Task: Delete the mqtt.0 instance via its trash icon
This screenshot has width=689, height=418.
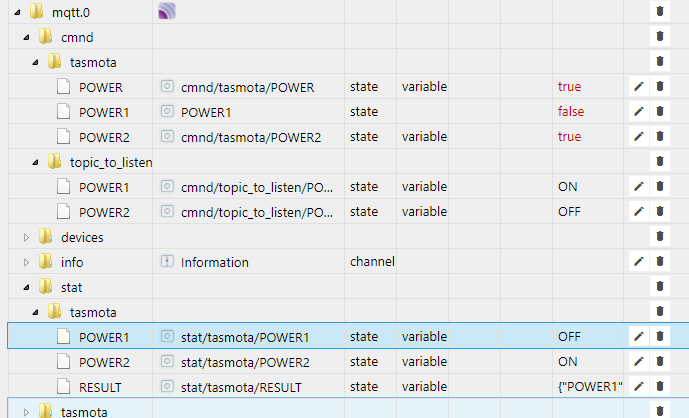Action: (660, 11)
